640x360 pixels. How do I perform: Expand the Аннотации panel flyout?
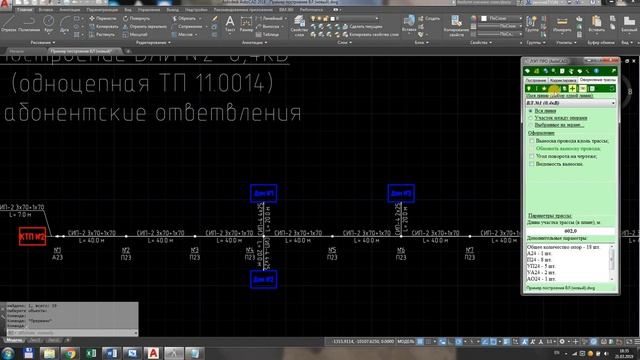[x=254, y=42]
